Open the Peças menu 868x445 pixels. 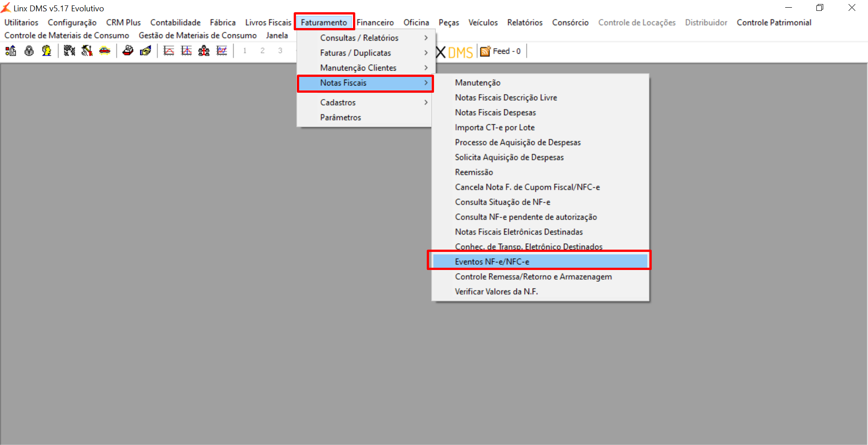pyautogui.click(x=448, y=23)
